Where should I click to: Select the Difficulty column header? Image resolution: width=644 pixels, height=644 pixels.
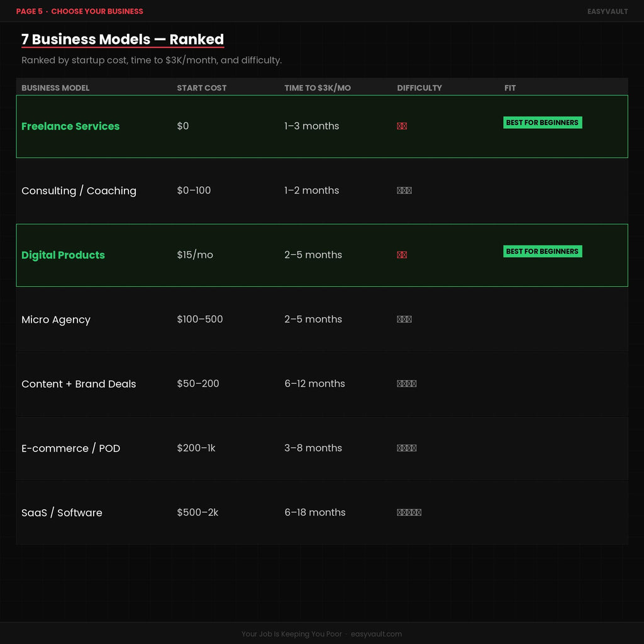pyautogui.click(x=419, y=88)
